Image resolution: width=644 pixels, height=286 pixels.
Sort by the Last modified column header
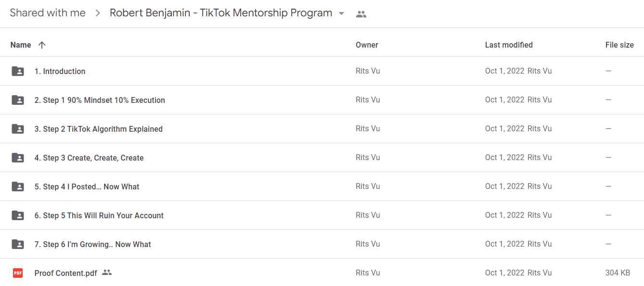[x=509, y=45]
